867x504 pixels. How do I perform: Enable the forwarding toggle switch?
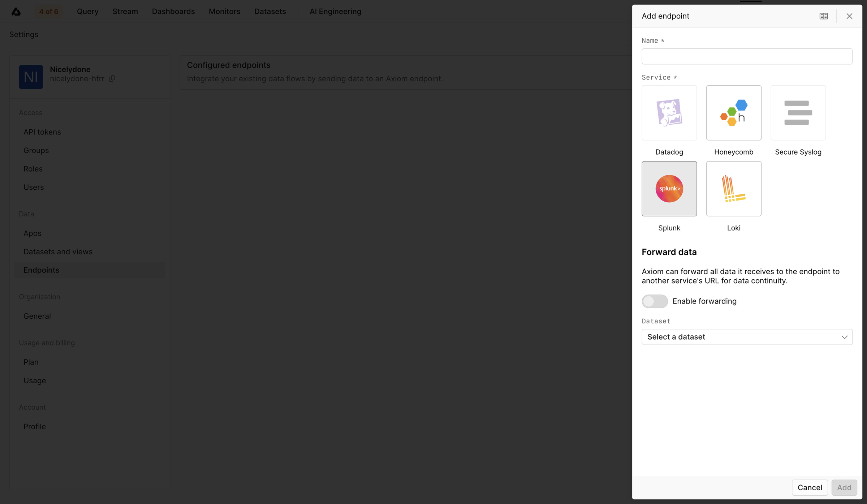click(655, 301)
